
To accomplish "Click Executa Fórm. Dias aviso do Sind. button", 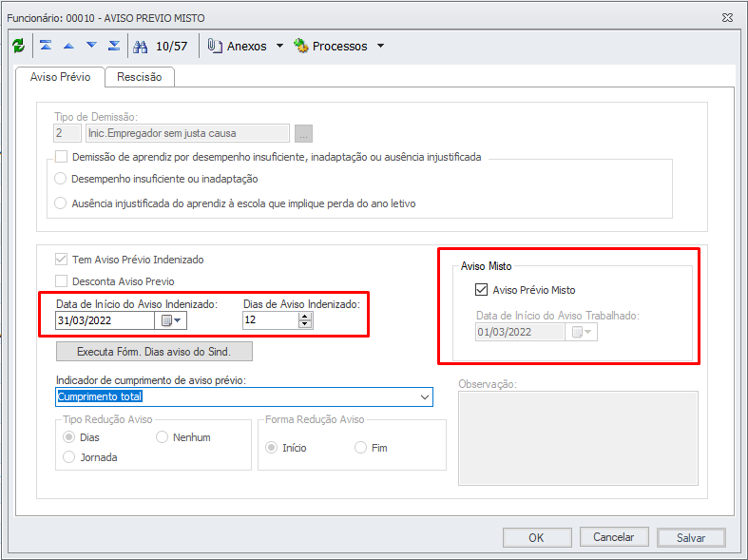I will 154,352.
